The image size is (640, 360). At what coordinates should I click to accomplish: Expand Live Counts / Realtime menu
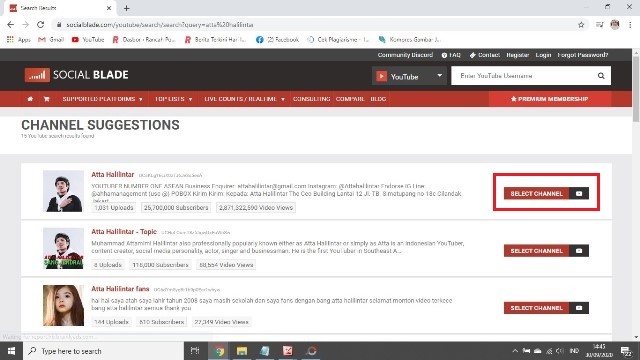click(x=244, y=99)
